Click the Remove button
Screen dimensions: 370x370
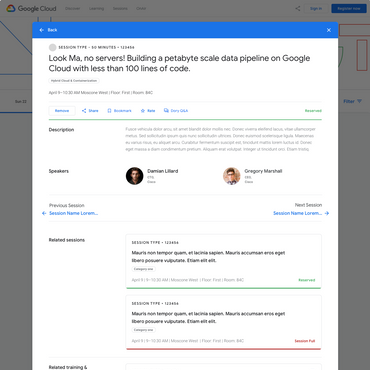(x=62, y=111)
